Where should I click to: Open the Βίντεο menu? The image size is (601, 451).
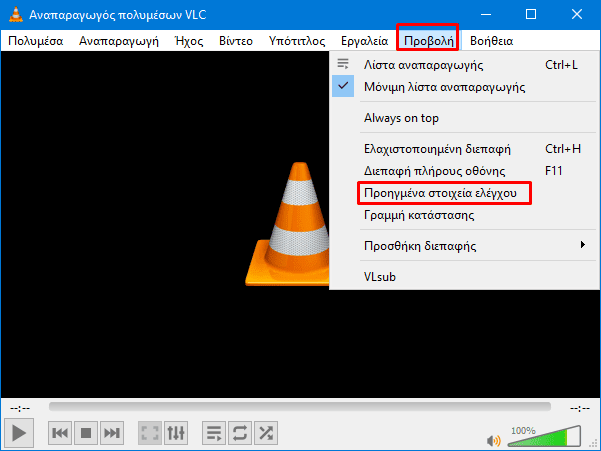click(236, 41)
